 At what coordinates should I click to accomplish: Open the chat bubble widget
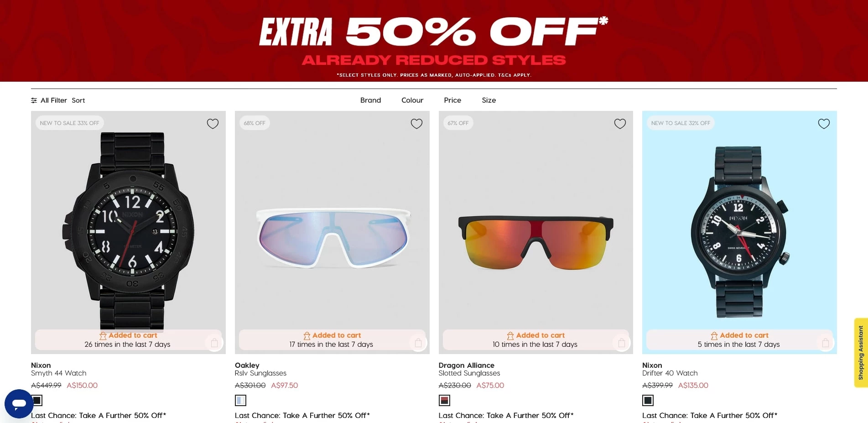(x=19, y=403)
